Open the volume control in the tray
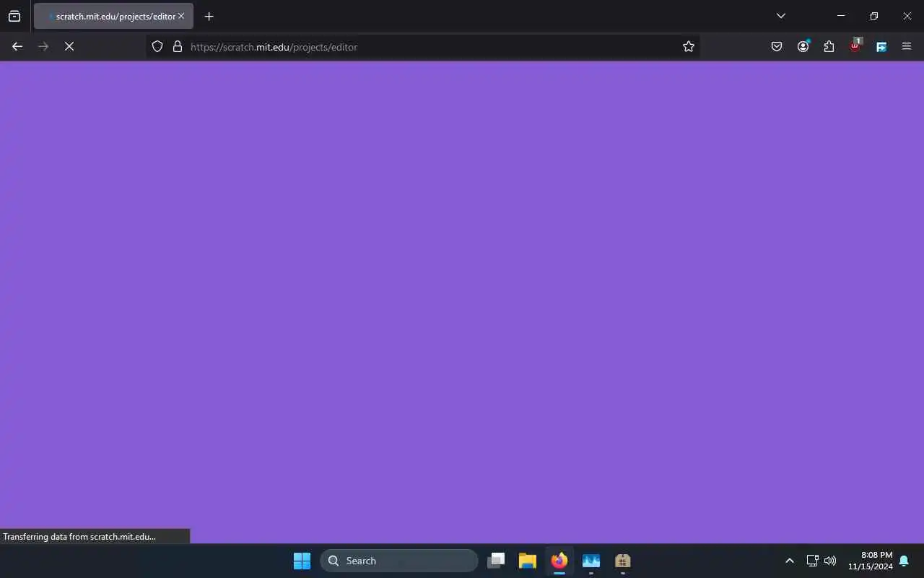The width and height of the screenshot is (924, 578). pyautogui.click(x=830, y=561)
